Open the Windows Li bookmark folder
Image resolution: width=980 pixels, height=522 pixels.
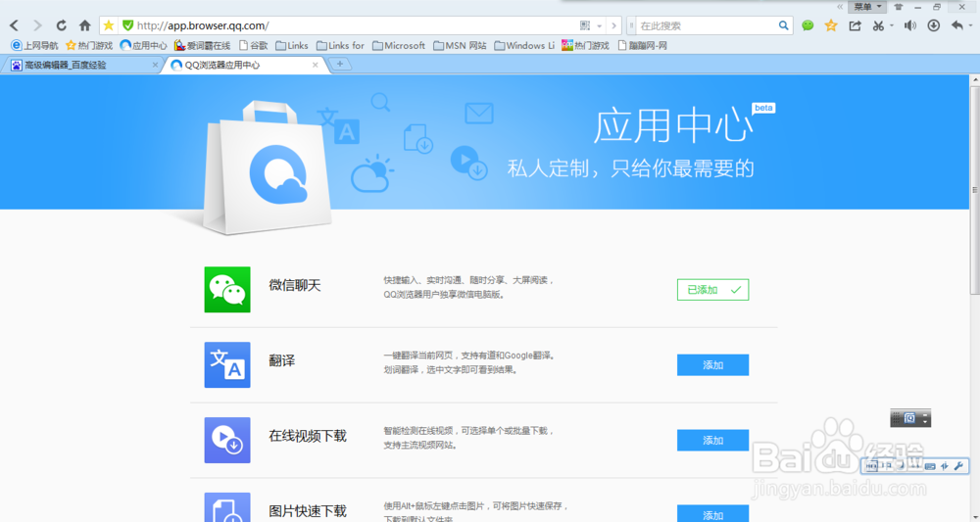[x=524, y=46]
